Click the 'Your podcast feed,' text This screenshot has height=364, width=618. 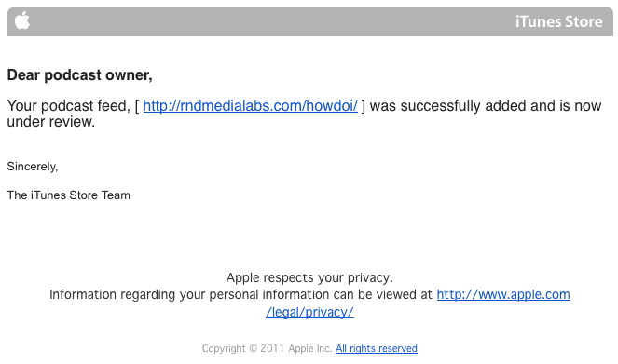69,106
